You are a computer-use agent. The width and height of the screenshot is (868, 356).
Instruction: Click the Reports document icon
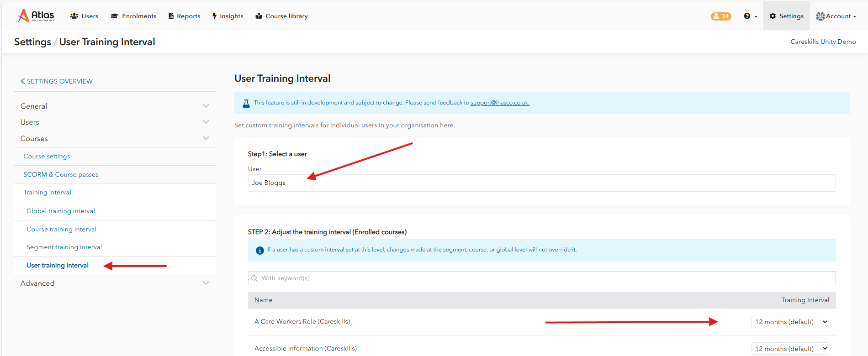pos(171,16)
